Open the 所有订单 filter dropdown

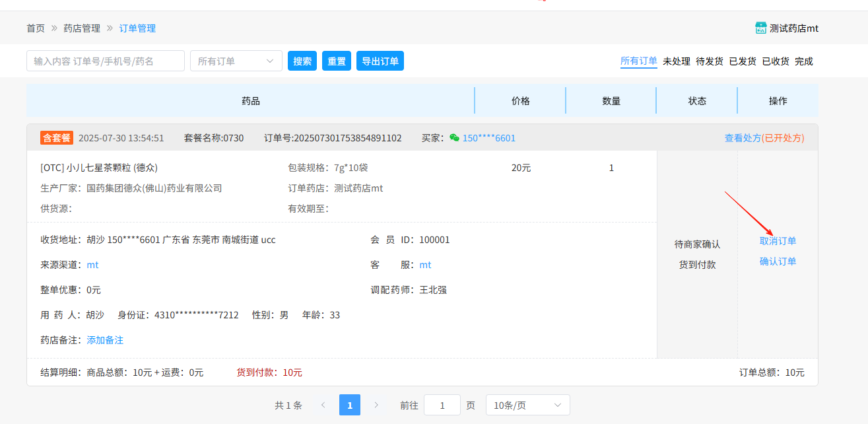(x=236, y=61)
